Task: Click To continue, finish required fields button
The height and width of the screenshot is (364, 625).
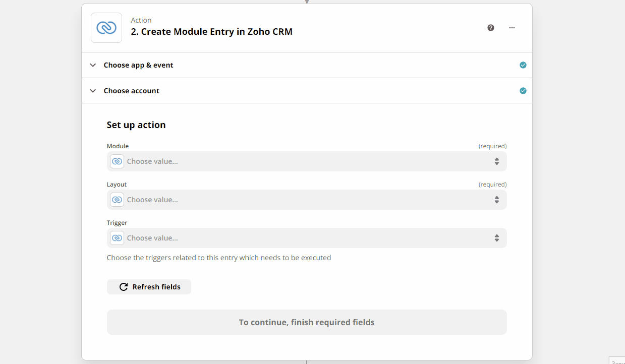Action: 307,322
